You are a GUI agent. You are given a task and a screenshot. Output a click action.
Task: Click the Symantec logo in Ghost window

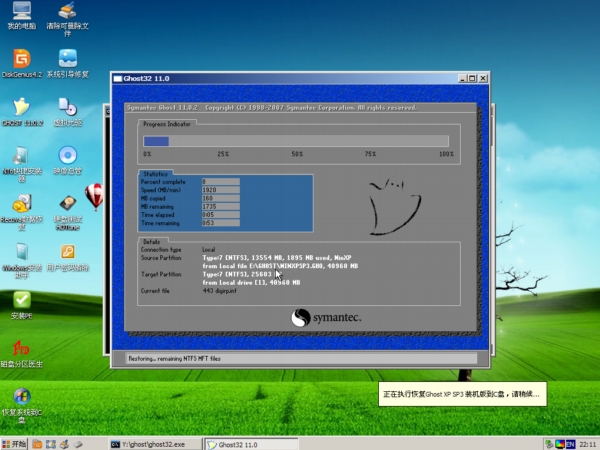(x=326, y=318)
